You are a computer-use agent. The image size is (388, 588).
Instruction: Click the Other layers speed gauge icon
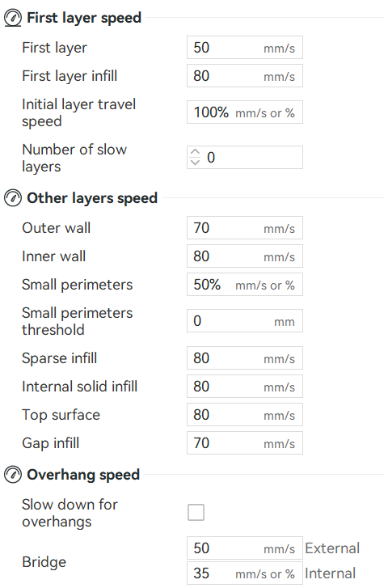coord(13,198)
